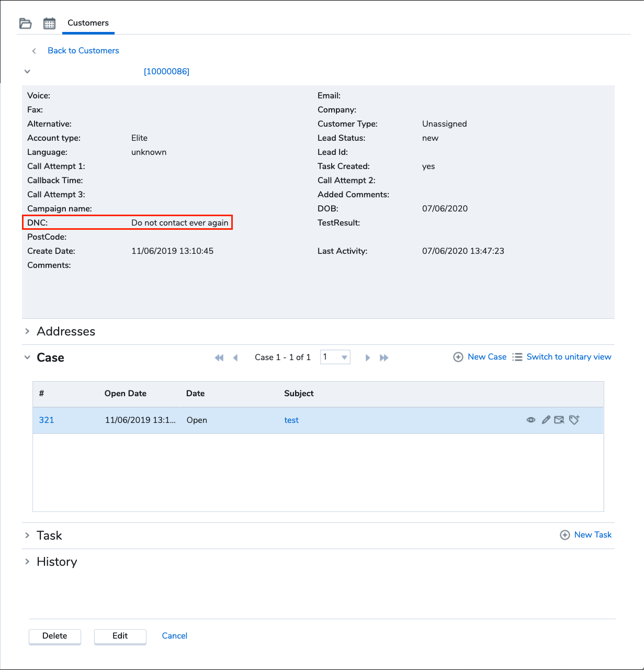
Task: Open the folder icon in the top bar
Action: 25,24
